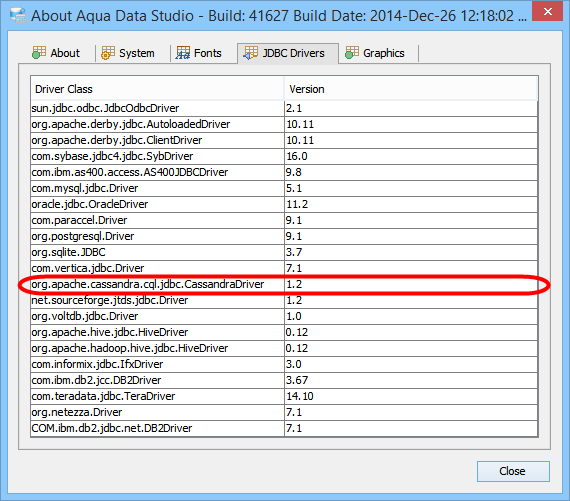Select the com.teradata.jdbc.TeraDriver row
This screenshot has width=570, height=501.
[284, 396]
